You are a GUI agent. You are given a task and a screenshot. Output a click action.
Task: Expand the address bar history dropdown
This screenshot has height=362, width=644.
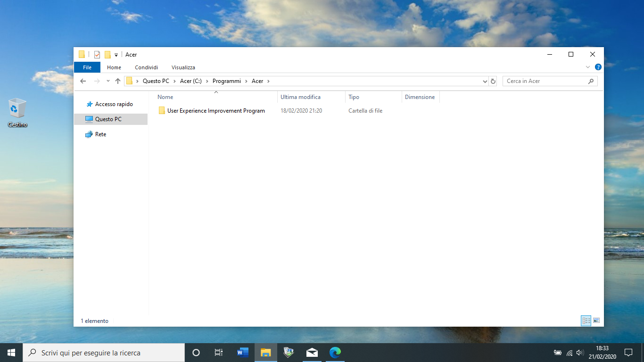[x=485, y=81]
